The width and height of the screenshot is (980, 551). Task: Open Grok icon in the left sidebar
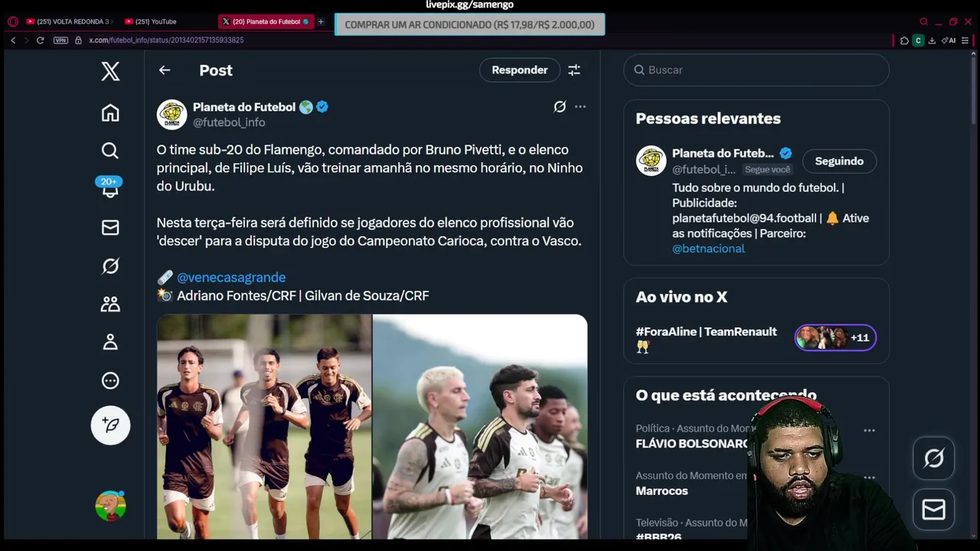pos(110,266)
